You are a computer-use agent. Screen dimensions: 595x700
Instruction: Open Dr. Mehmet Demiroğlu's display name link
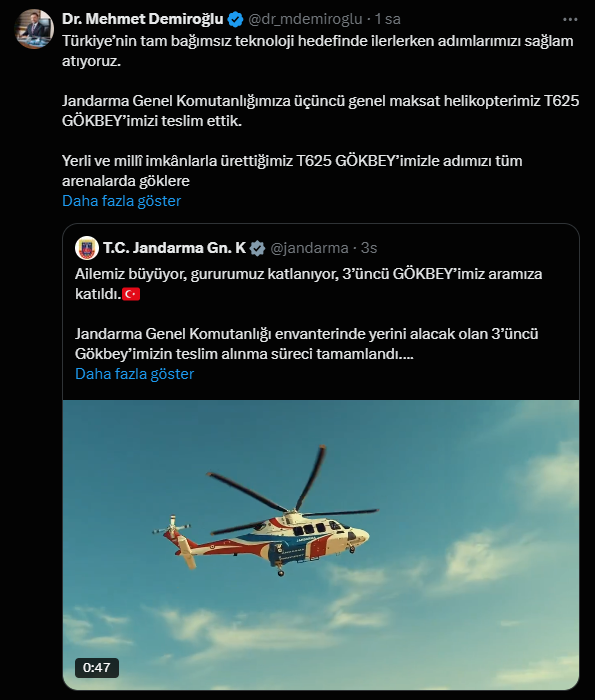142,19
